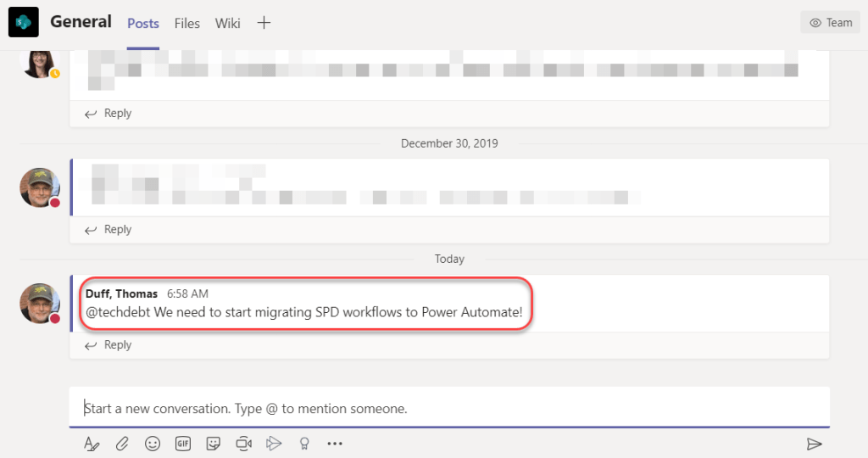This screenshot has width=868, height=458.
Task: Open the GIF picker
Action: pyautogui.click(x=183, y=444)
